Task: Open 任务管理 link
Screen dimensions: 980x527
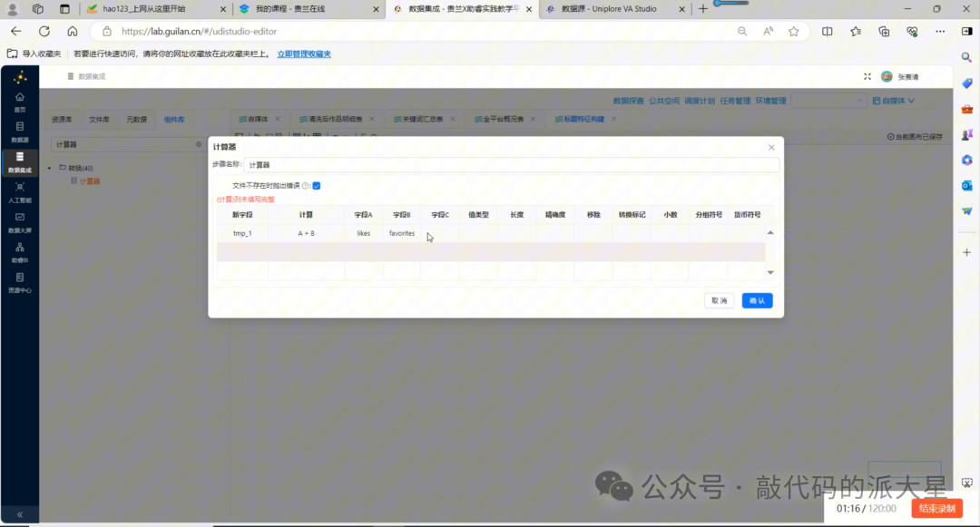Action: 735,101
